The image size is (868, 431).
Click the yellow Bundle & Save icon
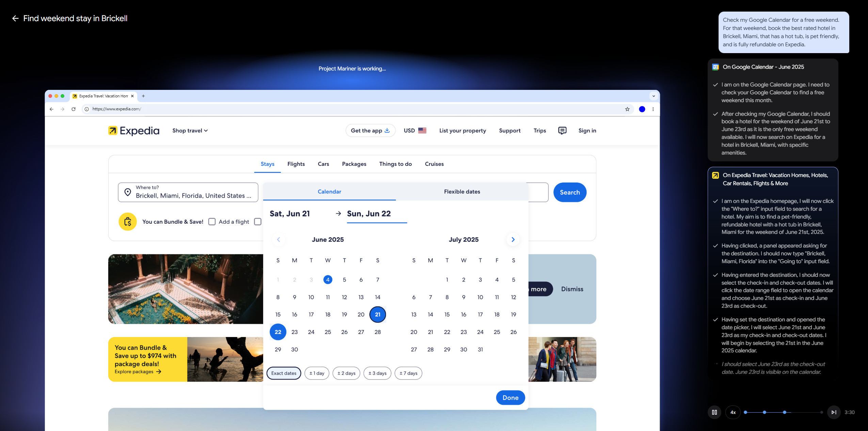[x=128, y=222]
